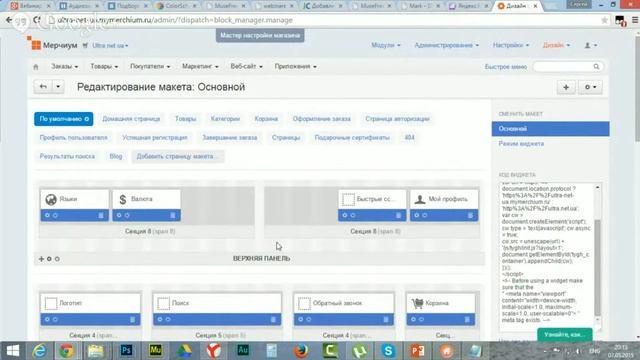Open the Дизайн dropdown menu
Viewport: 640px width, 360px height.
click(556, 45)
